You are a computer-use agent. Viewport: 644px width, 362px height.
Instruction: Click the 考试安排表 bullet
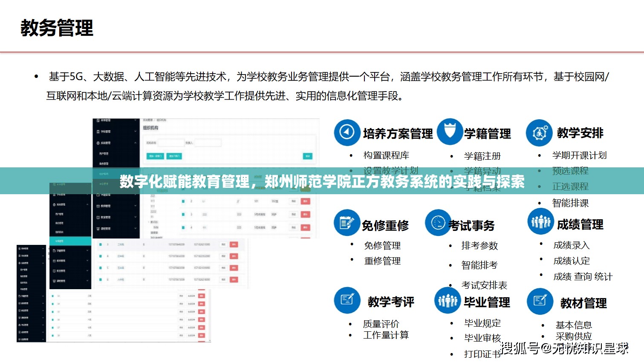[484, 285]
